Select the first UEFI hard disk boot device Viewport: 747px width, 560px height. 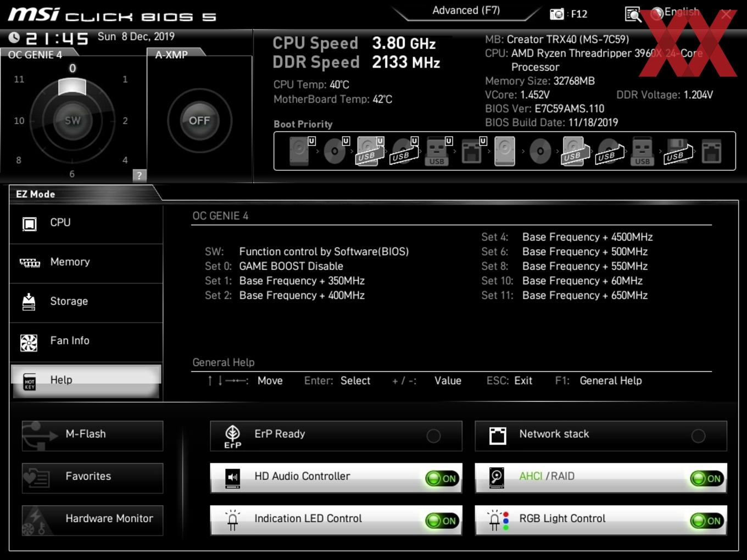click(x=301, y=151)
